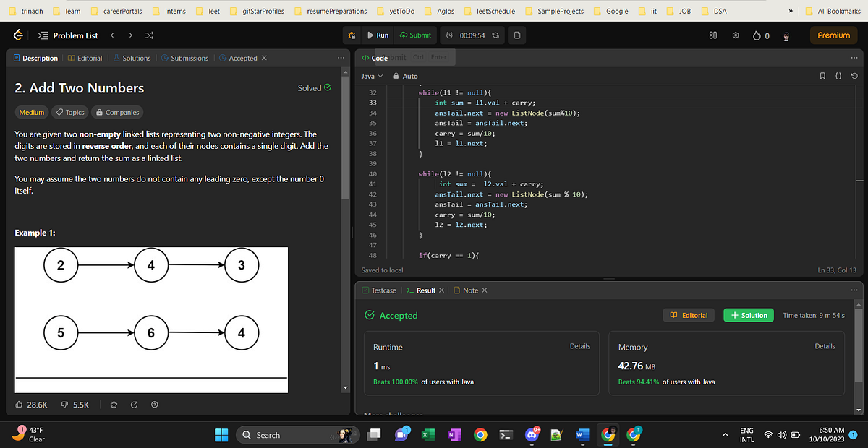The width and height of the screenshot is (868, 448).
Task: Switch to the Testcase tab
Action: (x=380, y=290)
